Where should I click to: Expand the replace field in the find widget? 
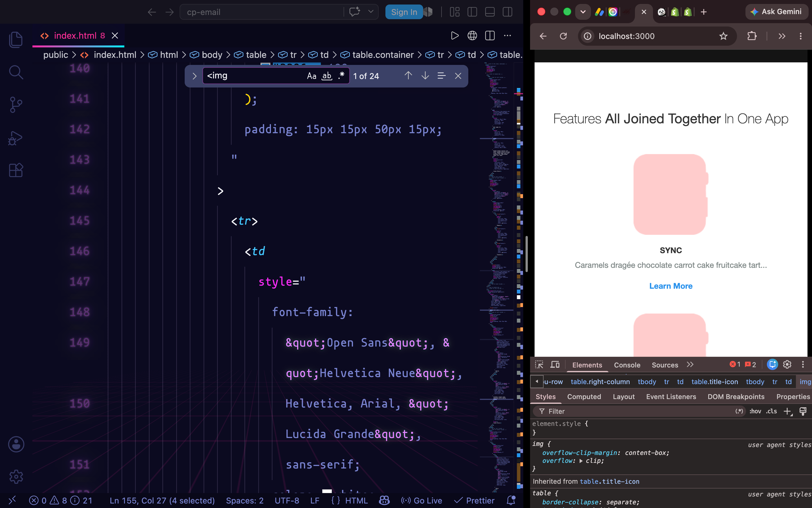point(194,76)
